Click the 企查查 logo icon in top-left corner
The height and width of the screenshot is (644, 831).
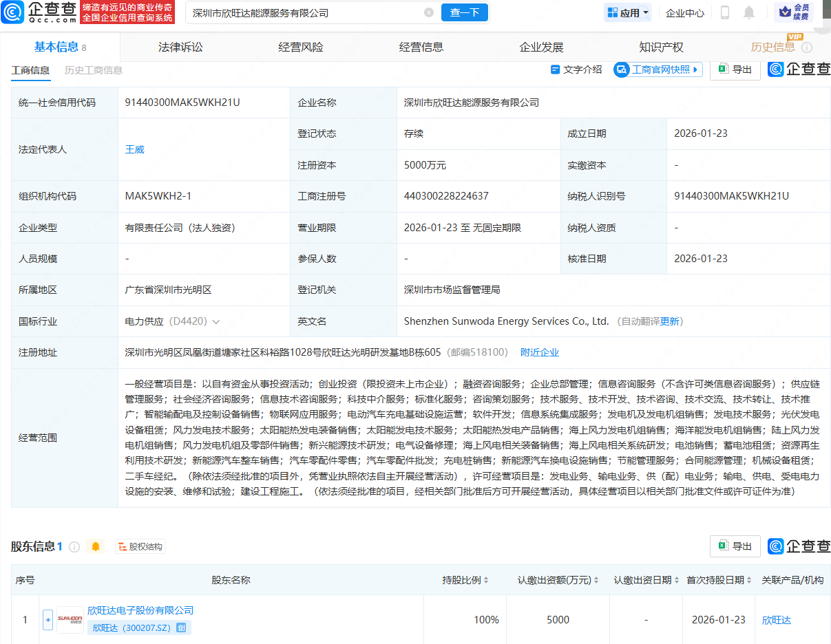[x=12, y=12]
